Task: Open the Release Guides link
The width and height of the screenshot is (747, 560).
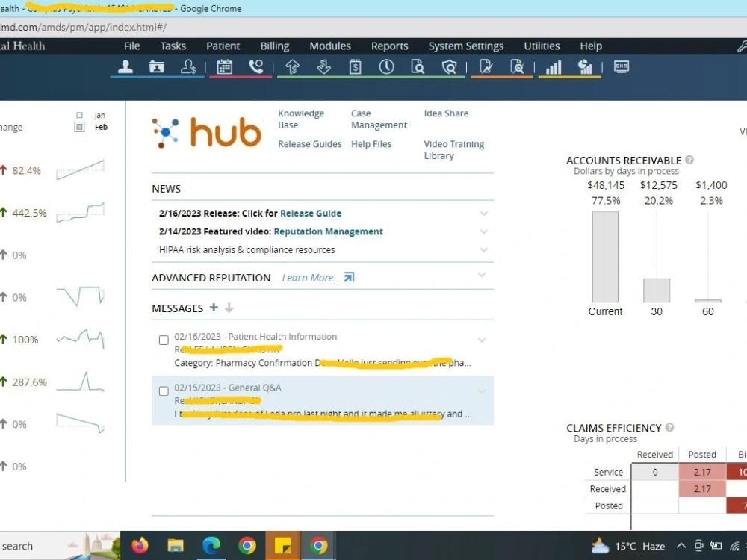Action: (x=310, y=144)
